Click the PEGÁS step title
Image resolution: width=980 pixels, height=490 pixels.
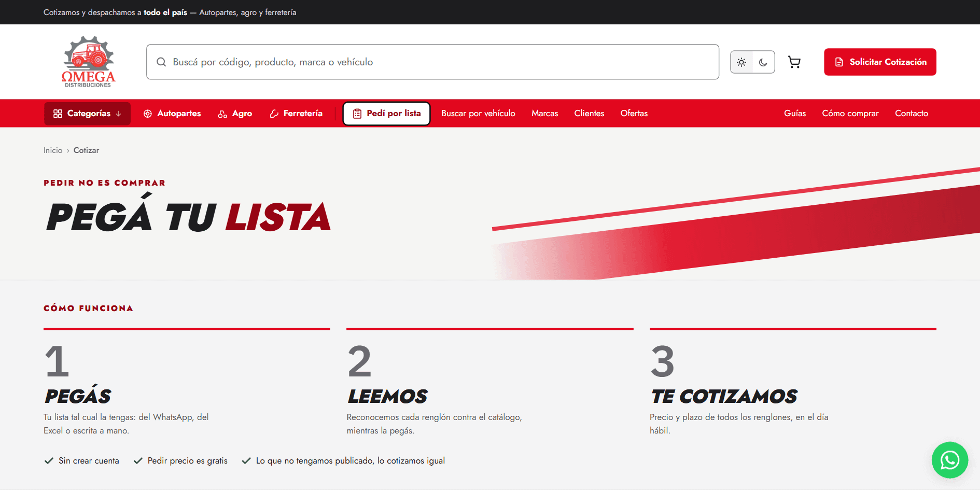pyautogui.click(x=78, y=395)
